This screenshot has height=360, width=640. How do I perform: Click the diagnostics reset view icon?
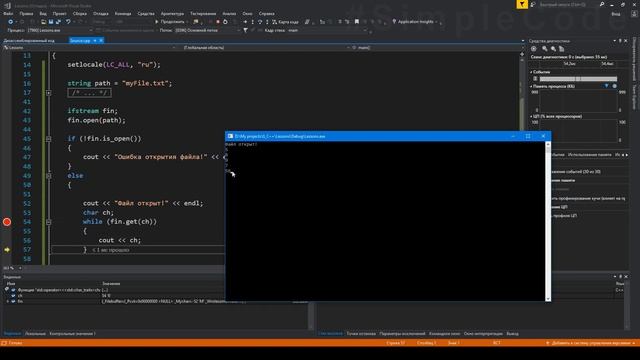tap(562, 49)
